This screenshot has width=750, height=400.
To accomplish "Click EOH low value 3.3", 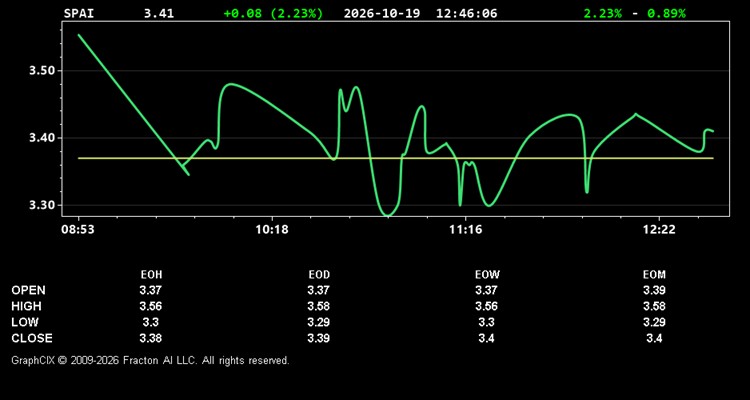I will click(151, 322).
